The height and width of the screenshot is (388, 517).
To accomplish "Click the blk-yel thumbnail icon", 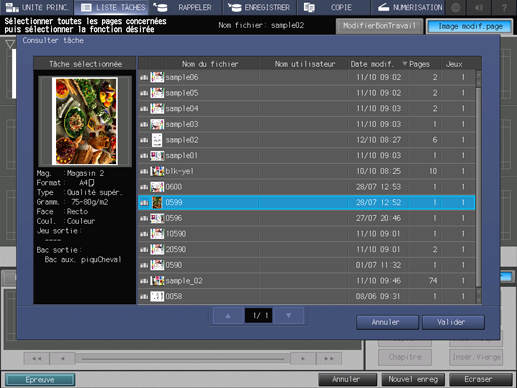I will pos(157,171).
